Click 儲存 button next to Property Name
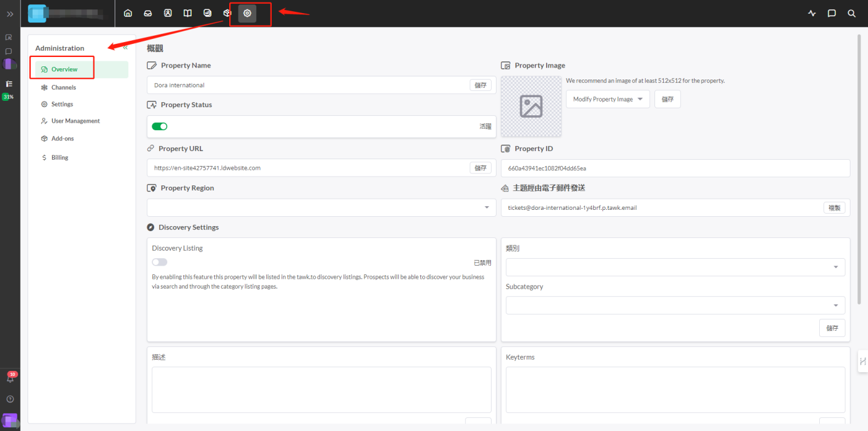 coord(480,85)
